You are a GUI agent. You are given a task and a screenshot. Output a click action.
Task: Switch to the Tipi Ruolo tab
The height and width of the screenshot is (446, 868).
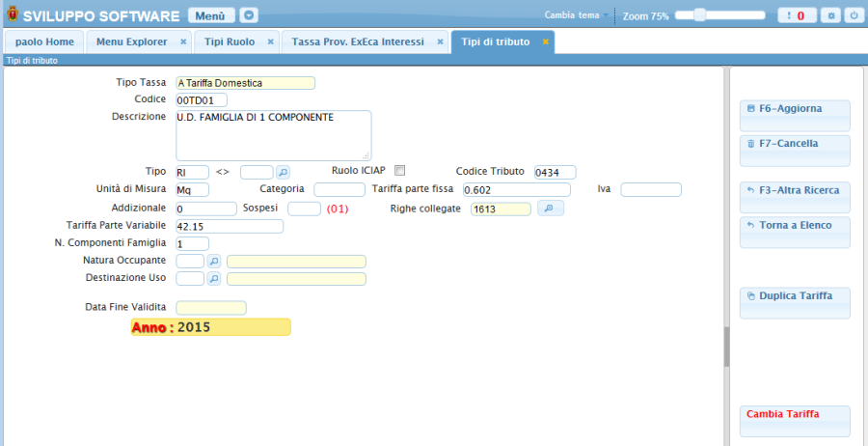[228, 42]
